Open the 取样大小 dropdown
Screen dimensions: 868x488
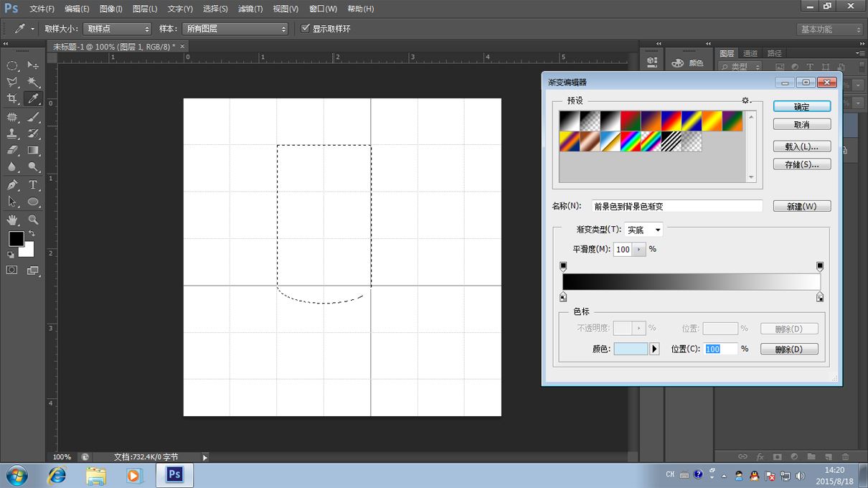click(x=117, y=29)
